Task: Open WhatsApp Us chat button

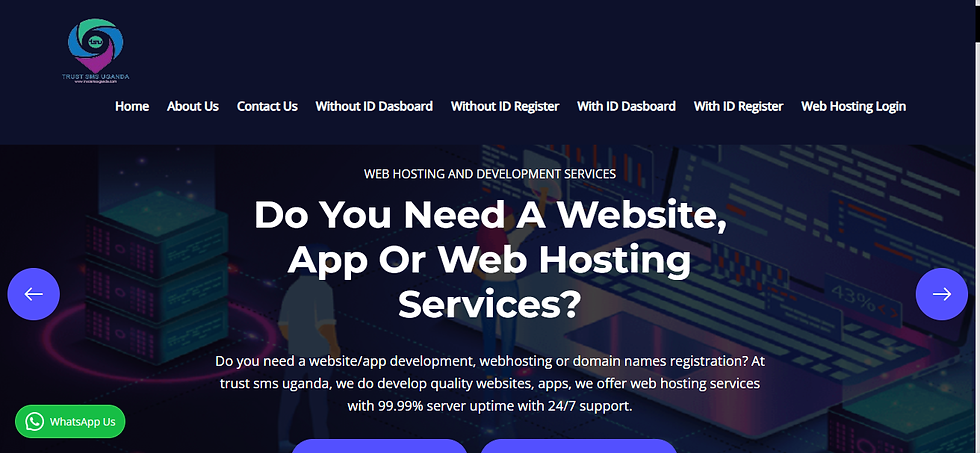Action: tap(70, 422)
